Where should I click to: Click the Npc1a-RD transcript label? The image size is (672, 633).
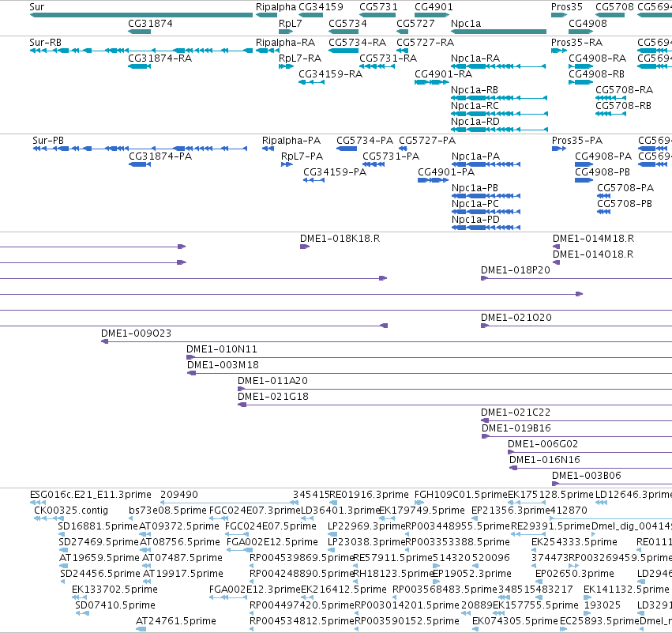point(475,122)
